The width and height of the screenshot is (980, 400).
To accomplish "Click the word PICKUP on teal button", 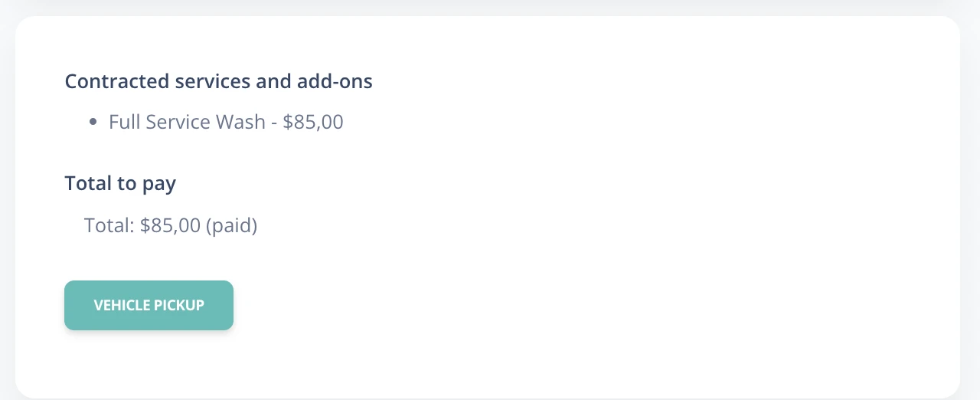I will pos(179,305).
